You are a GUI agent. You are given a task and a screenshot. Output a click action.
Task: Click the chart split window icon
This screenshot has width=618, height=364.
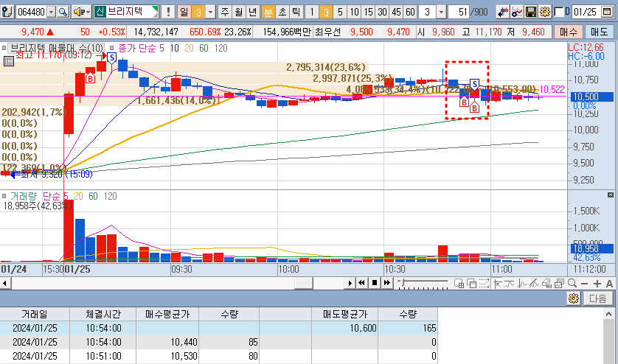pos(459,283)
